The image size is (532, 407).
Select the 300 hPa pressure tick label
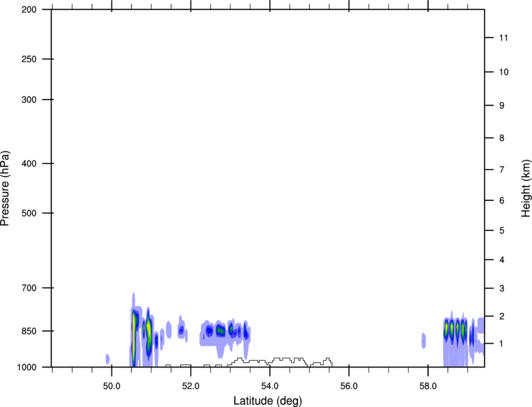[29, 100]
